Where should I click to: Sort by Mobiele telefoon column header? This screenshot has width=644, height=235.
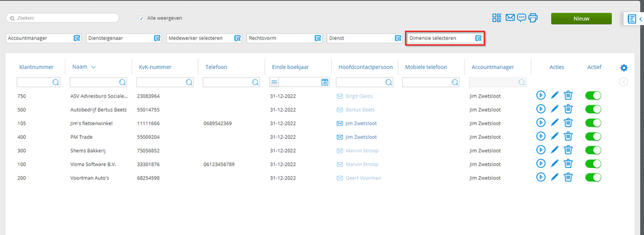[x=426, y=67]
